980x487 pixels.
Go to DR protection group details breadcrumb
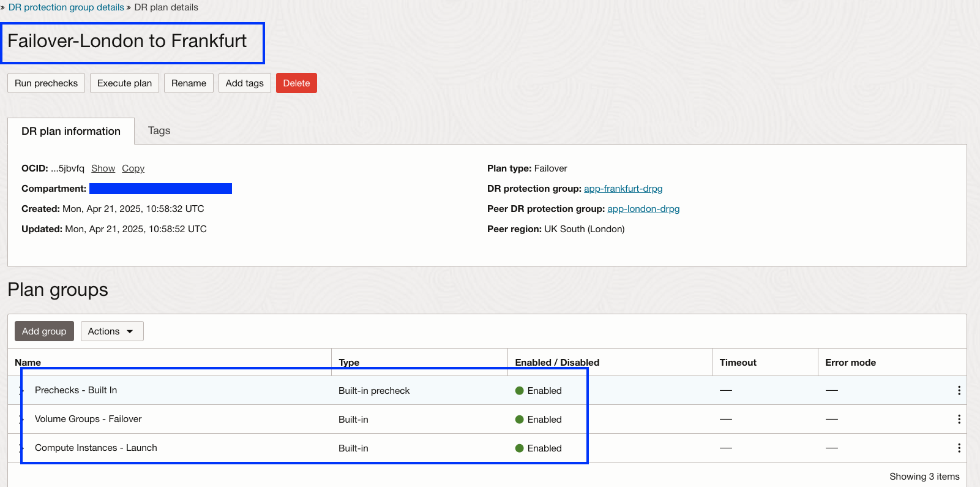click(66, 7)
